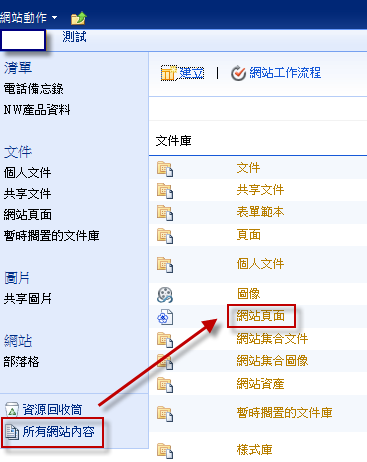This screenshot has height=462, width=367.
Task: Open the 網站工作流程 link
Action: (x=285, y=72)
